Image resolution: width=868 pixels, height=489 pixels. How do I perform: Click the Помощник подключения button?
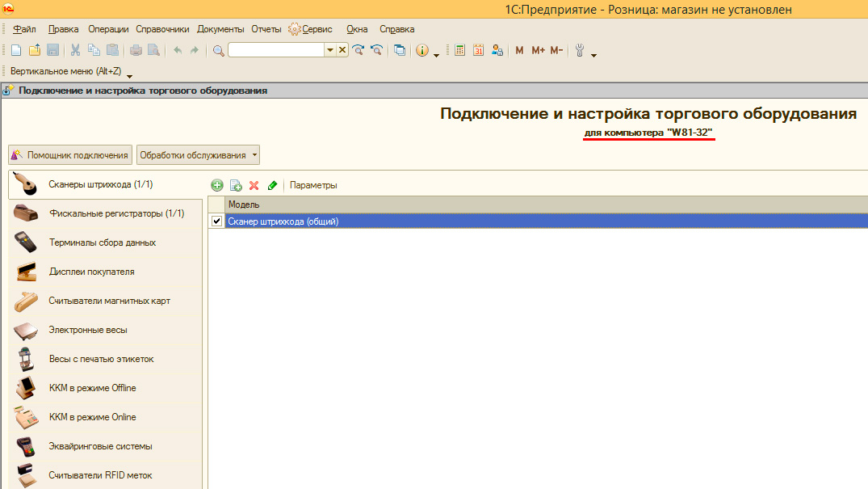point(69,154)
